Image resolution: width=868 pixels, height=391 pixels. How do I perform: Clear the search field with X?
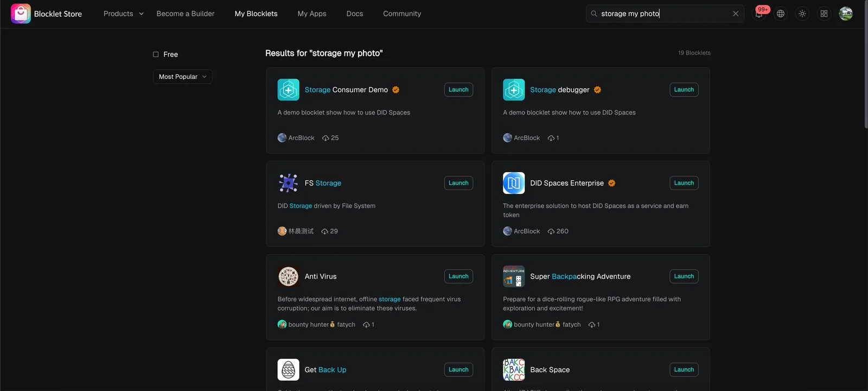736,14
